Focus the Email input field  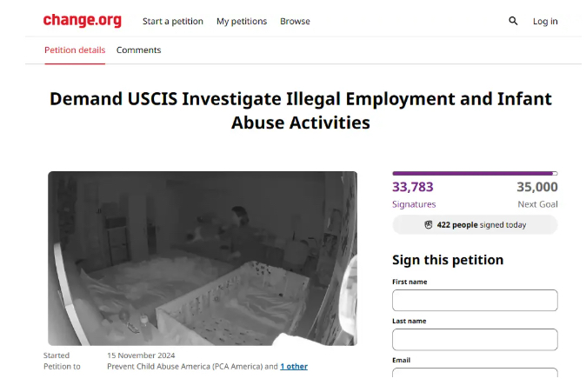coord(475,373)
